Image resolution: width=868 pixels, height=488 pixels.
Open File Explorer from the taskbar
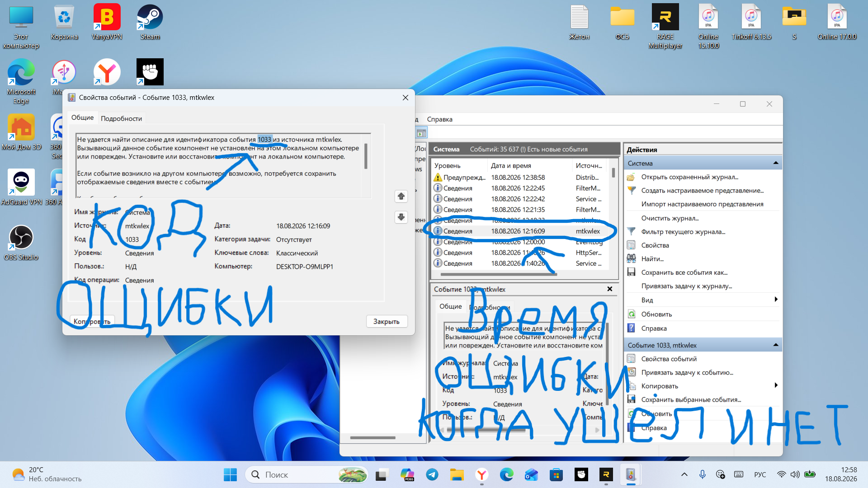pos(457,474)
